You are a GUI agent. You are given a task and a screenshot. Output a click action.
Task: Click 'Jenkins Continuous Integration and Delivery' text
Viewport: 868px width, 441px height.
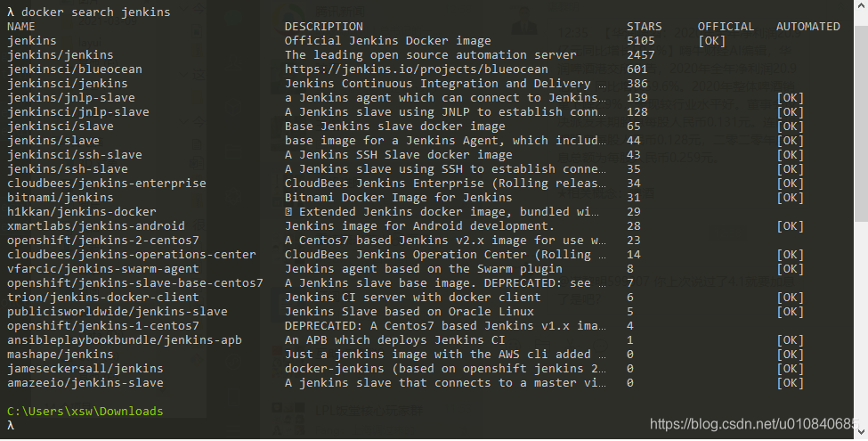[437, 84]
